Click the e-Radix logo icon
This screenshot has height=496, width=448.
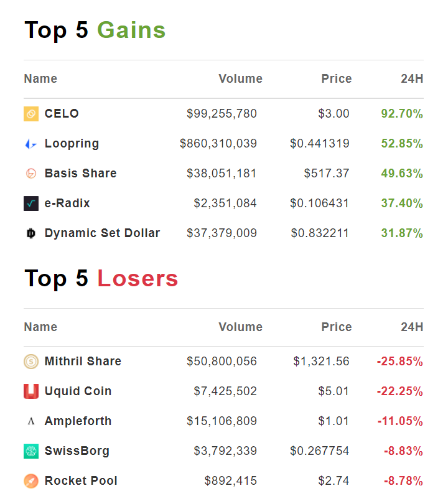click(31, 204)
